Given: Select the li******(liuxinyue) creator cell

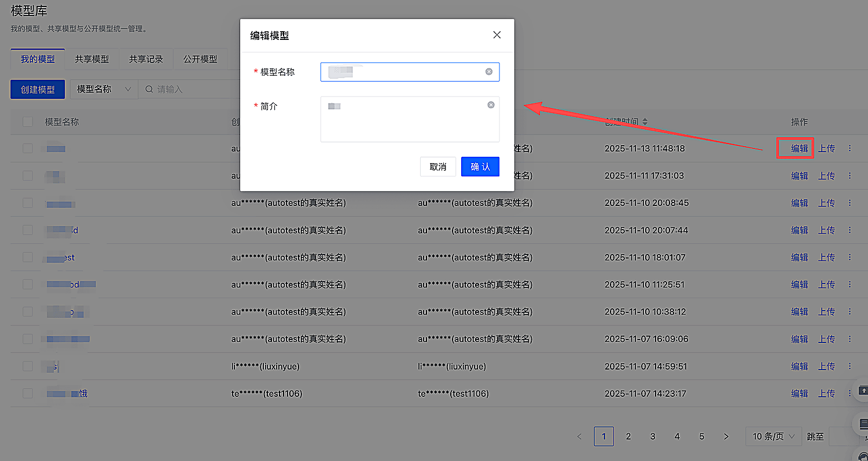Looking at the screenshot, I should 266,366.
